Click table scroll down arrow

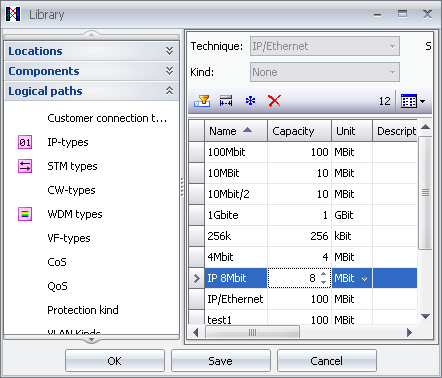[425, 316]
